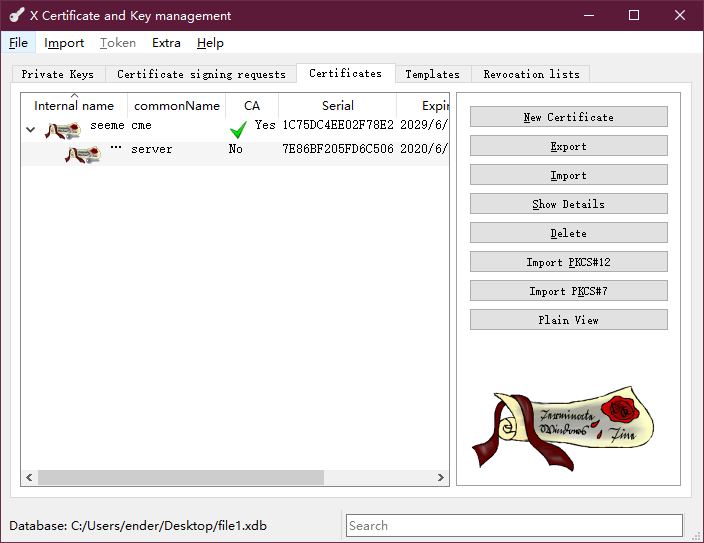Sort by the Serial column header

[338, 106]
